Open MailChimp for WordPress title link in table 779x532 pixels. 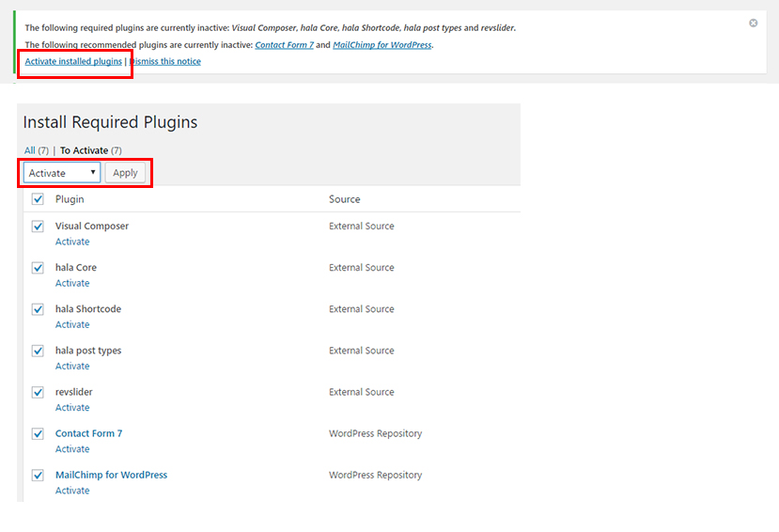(x=111, y=475)
